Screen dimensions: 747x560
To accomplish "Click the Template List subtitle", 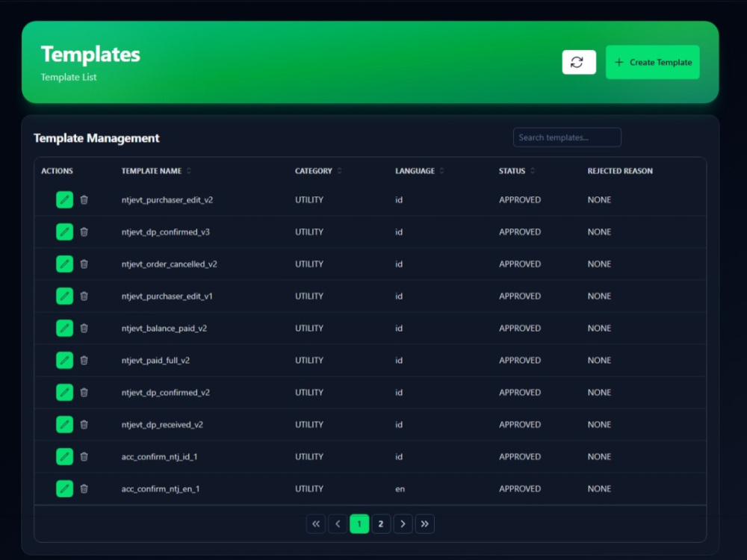I will coord(69,77).
